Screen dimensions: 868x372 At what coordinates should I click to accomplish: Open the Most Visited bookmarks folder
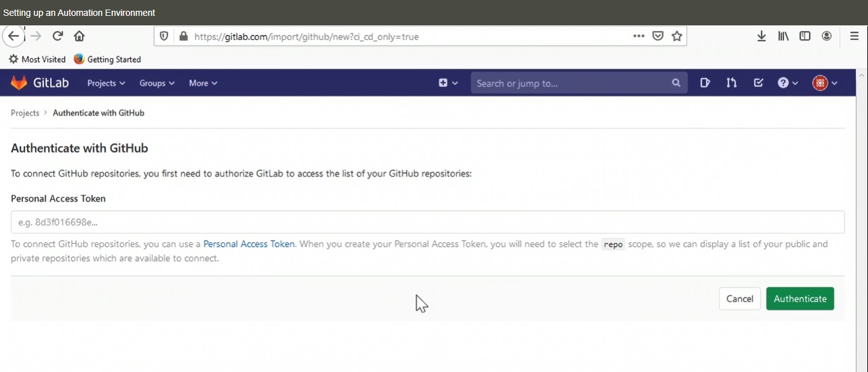37,59
